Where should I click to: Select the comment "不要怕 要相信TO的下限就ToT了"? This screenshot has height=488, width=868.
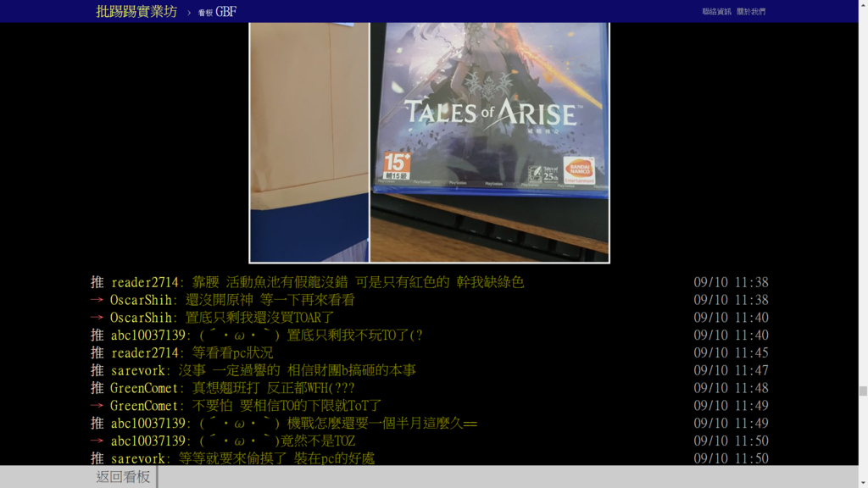click(287, 406)
